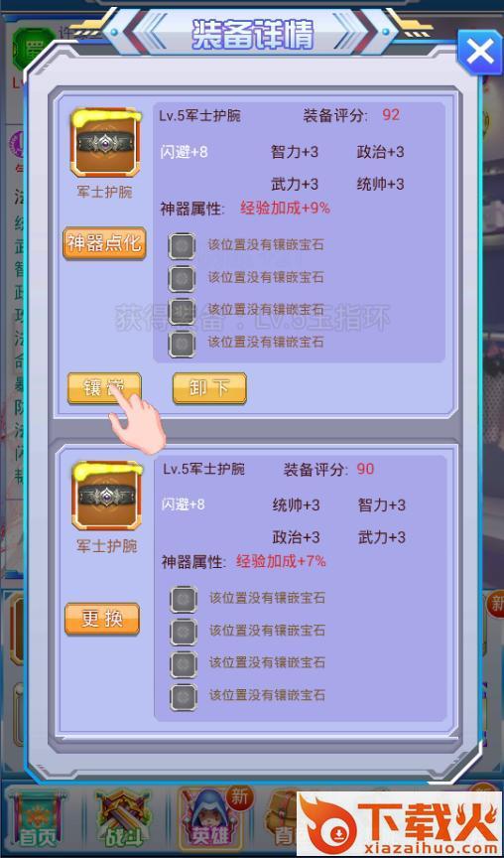The image size is (504, 858).
Task: Select first gem slot of replacement item
Action: tap(184, 599)
